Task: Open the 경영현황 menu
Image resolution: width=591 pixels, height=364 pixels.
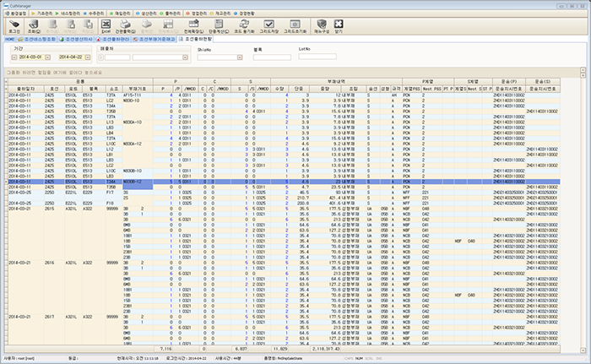Action: point(244,14)
